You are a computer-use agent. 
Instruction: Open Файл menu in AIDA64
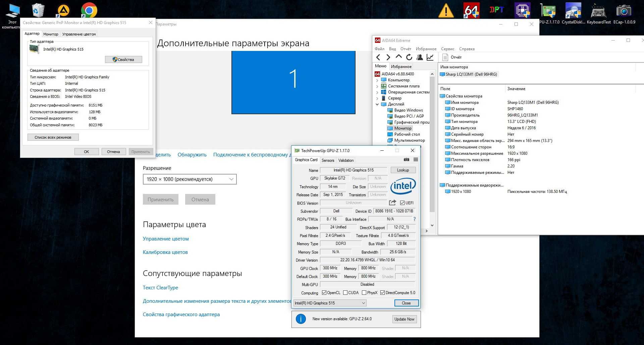379,49
